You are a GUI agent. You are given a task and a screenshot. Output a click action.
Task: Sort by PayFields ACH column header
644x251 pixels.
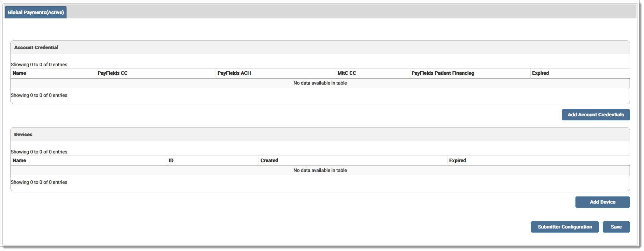(234, 73)
